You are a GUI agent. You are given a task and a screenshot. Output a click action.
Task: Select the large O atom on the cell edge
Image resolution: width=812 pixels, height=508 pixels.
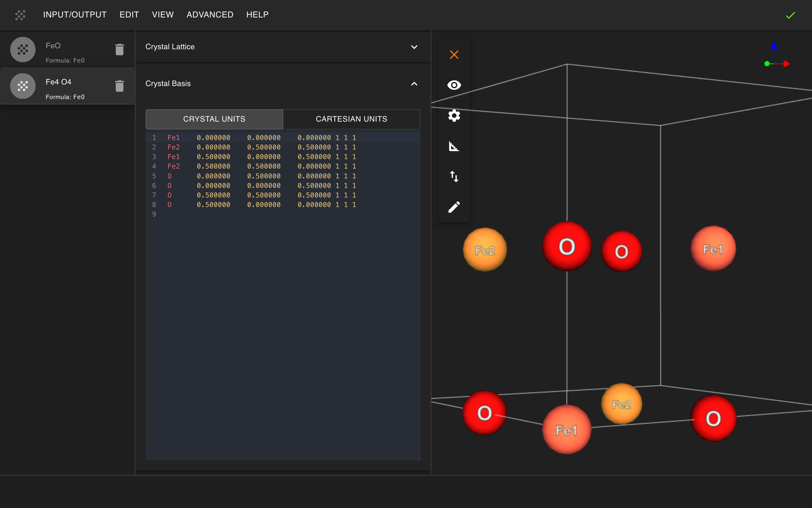coord(567,246)
